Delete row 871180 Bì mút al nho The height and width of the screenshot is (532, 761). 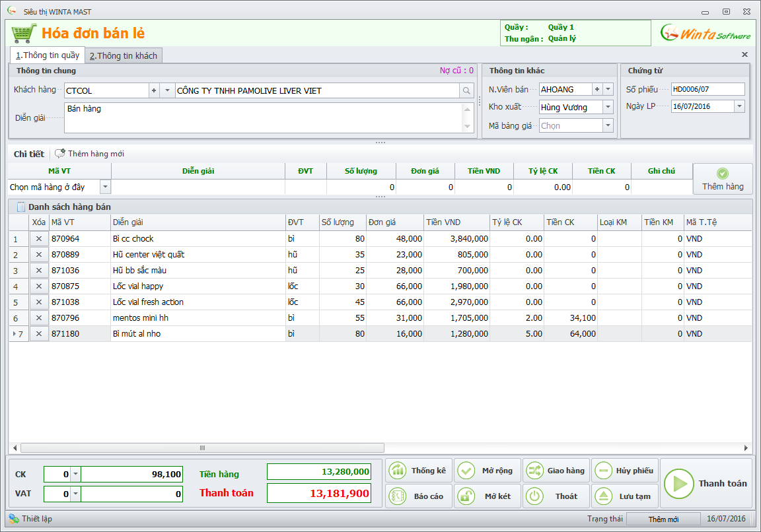tap(39, 333)
